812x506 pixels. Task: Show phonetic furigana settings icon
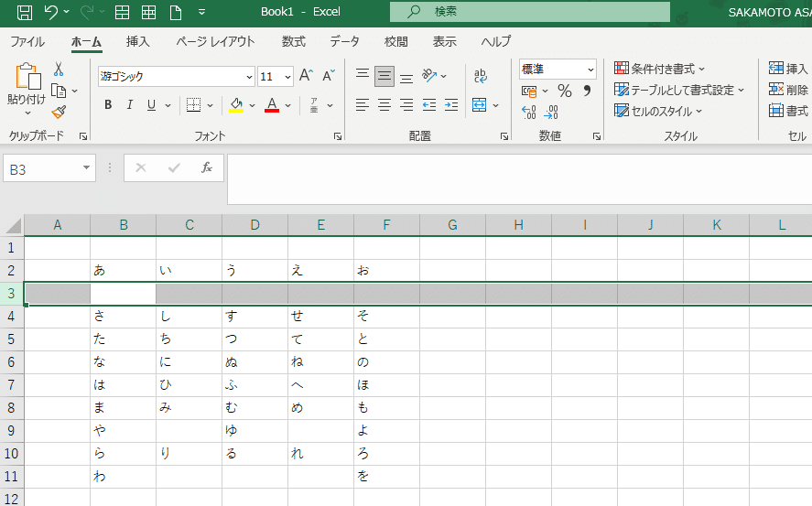314,105
